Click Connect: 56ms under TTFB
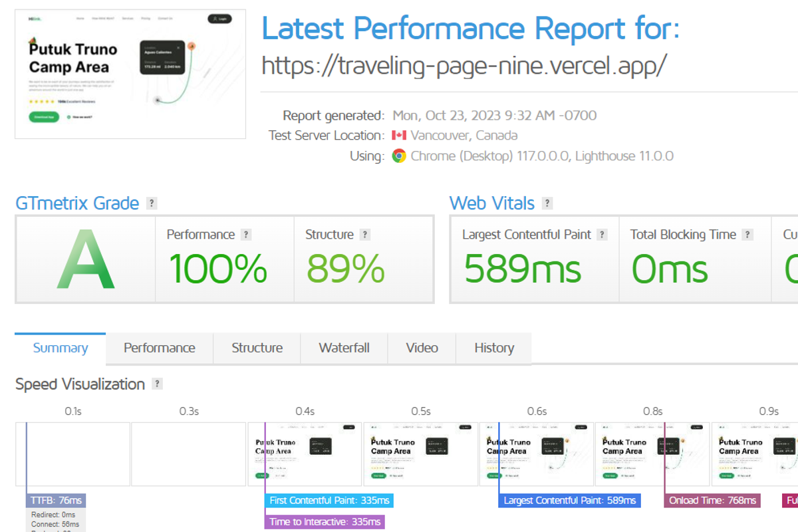This screenshot has width=798, height=532. [55, 525]
